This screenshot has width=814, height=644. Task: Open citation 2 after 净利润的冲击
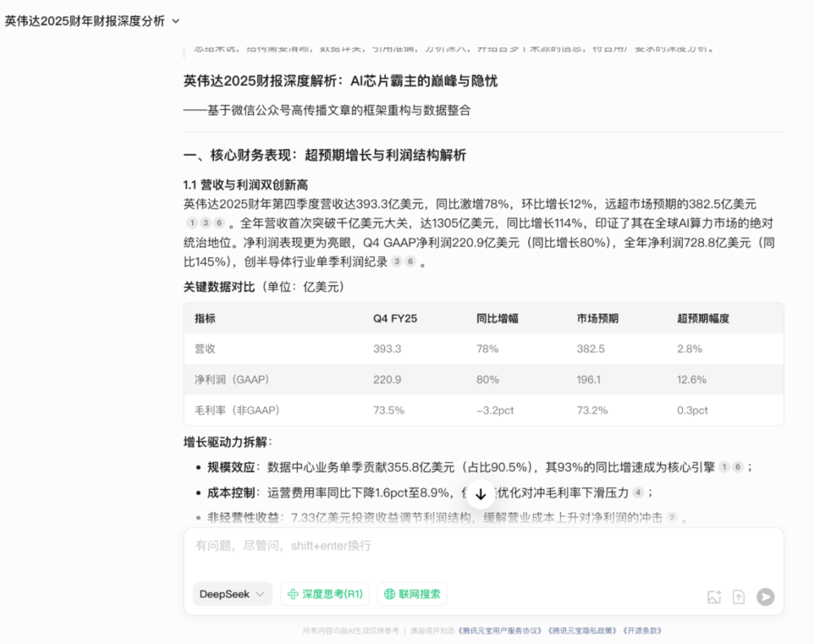[672, 517]
